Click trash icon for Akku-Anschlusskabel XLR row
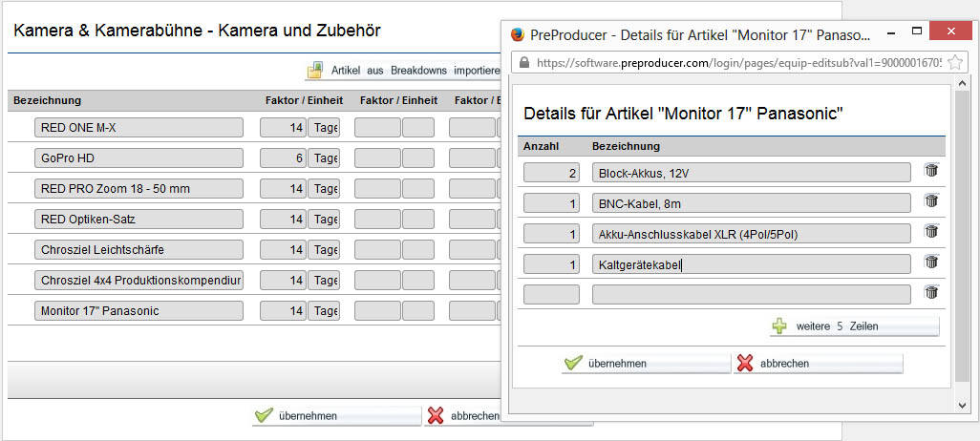Screen dimensions: 980x441 [x=931, y=232]
